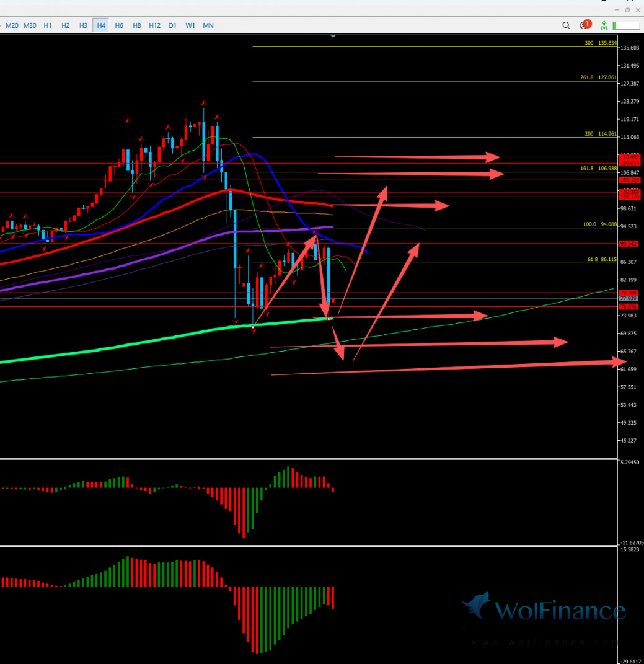This screenshot has width=644, height=664.
Task: Click the connection status bar indicator
Action: coord(626,25)
